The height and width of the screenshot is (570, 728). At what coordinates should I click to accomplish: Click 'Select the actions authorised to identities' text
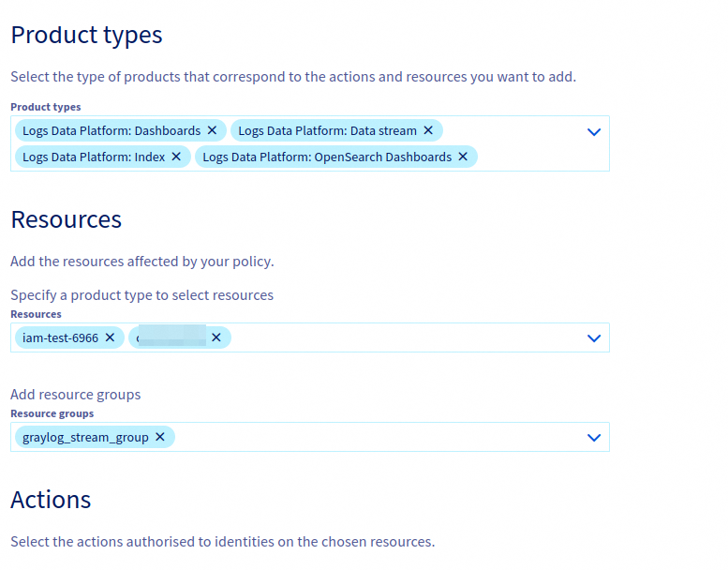(223, 542)
